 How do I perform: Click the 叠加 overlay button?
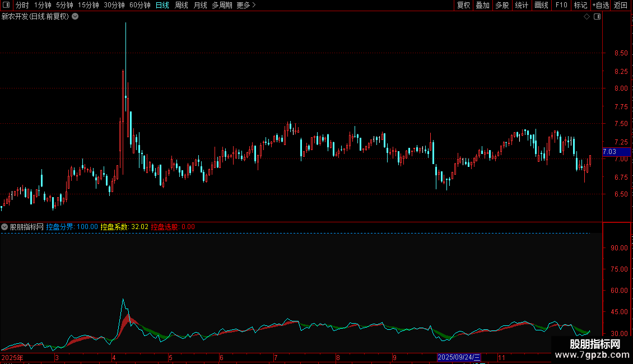(x=482, y=5)
